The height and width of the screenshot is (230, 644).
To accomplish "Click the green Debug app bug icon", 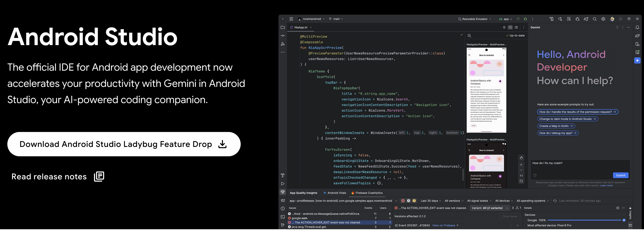I will click(525, 19).
